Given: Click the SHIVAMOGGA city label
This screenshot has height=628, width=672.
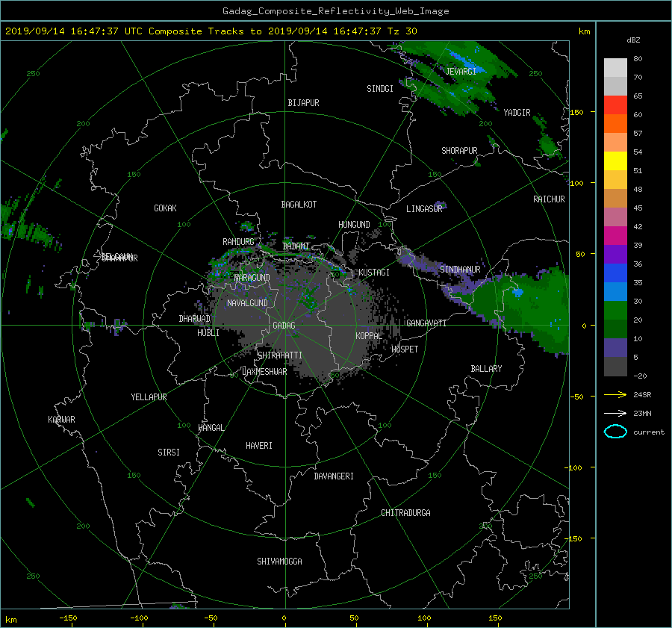Looking at the screenshot, I should click(279, 562).
